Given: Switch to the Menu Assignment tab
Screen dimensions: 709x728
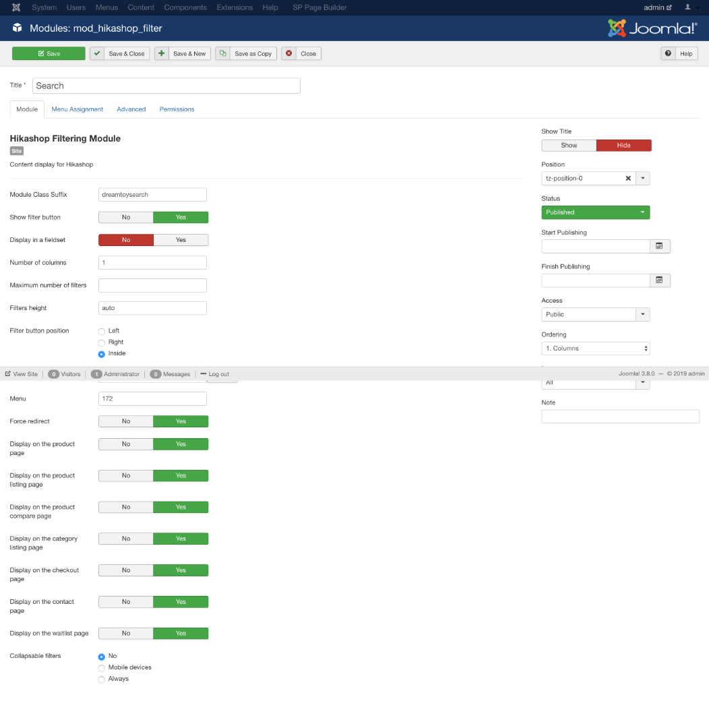Looking at the screenshot, I should 78,109.
